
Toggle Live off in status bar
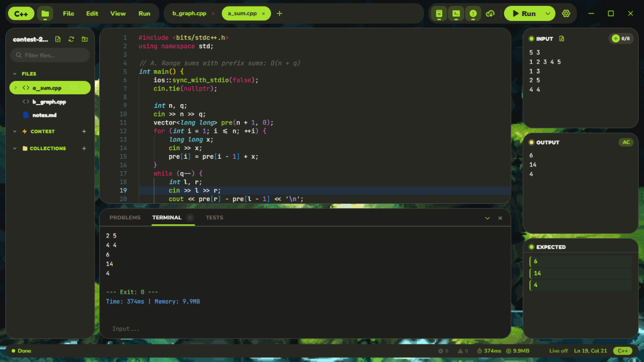click(x=558, y=351)
